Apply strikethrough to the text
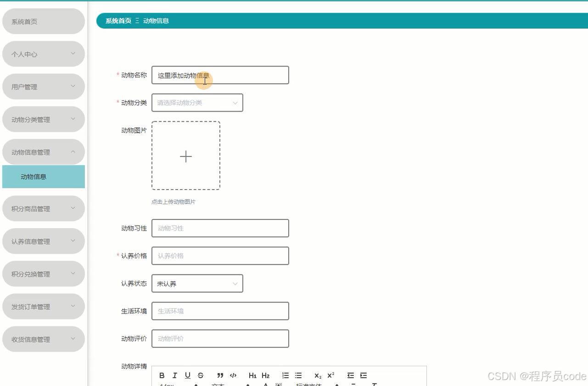Screen dimensions: 588x386 click(x=201, y=375)
